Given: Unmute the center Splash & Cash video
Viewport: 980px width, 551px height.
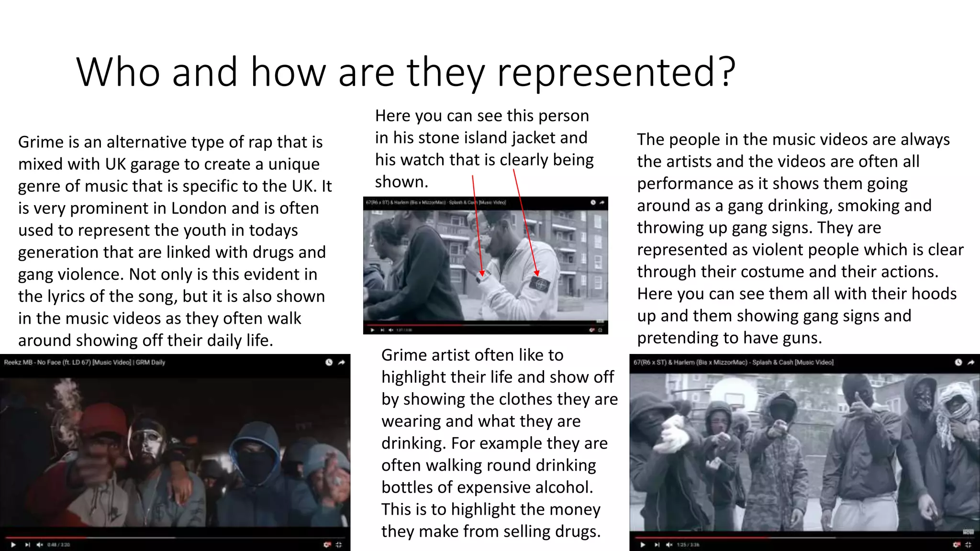Looking at the screenshot, I should click(x=391, y=330).
